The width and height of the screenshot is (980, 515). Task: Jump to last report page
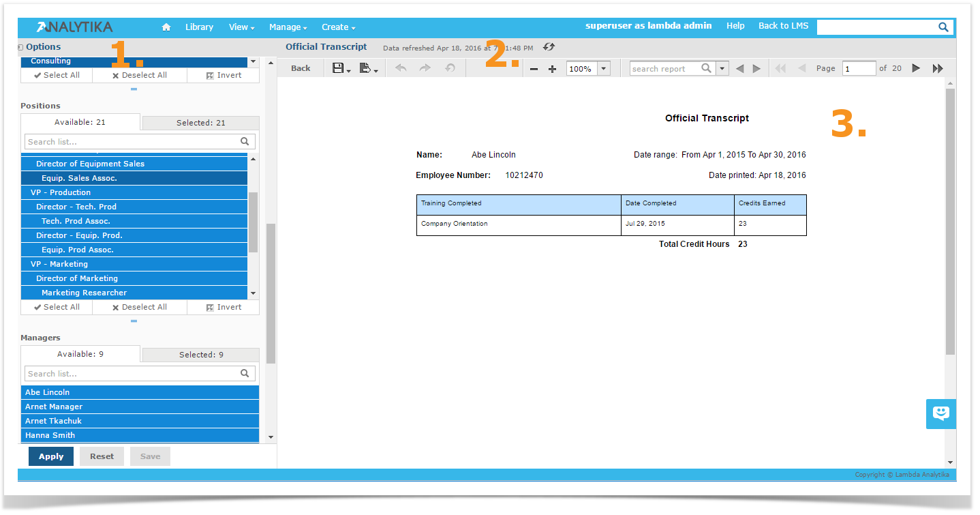pyautogui.click(x=938, y=68)
